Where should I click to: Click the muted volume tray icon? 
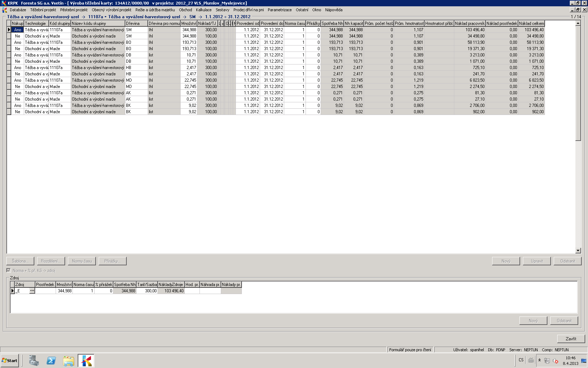click(555, 361)
